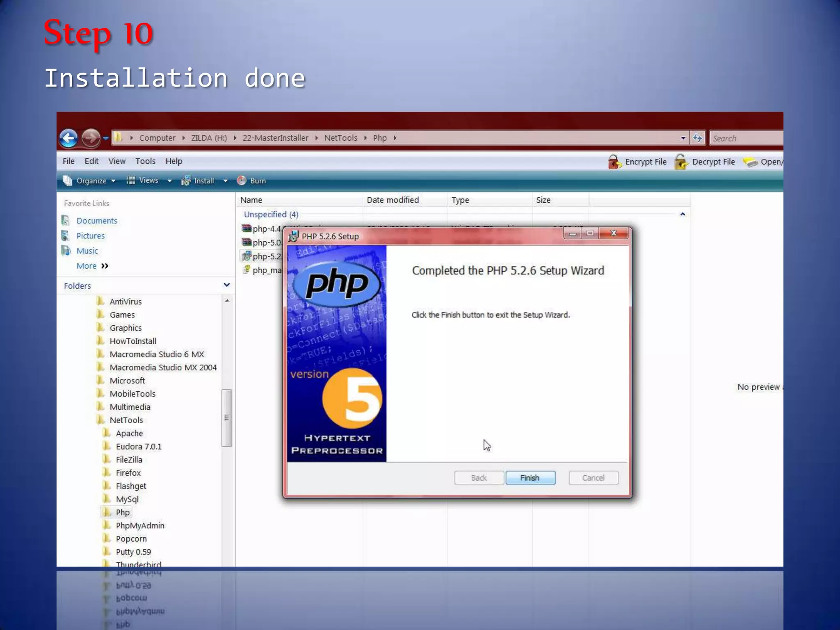The image size is (840, 630).
Task: Click Cancel in PHP 5.2.6 Setup
Action: pos(593,478)
